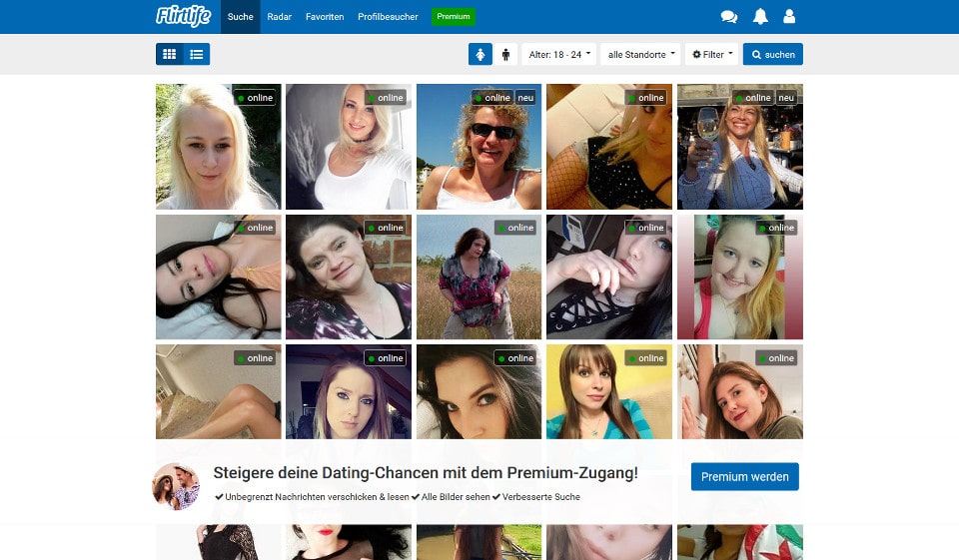Click the Flirtlife logo
This screenshot has height=560, width=959.
[x=183, y=16]
